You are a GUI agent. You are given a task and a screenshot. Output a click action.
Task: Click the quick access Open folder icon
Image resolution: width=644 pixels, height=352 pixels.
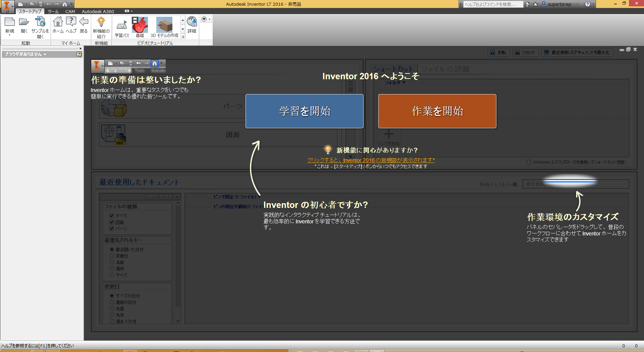click(x=33, y=4)
